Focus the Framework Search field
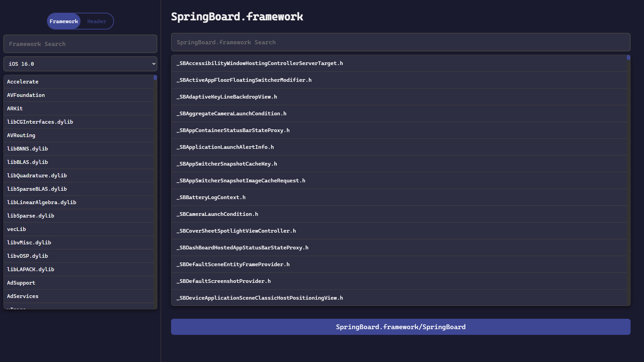This screenshot has width=644, height=362. click(x=80, y=44)
